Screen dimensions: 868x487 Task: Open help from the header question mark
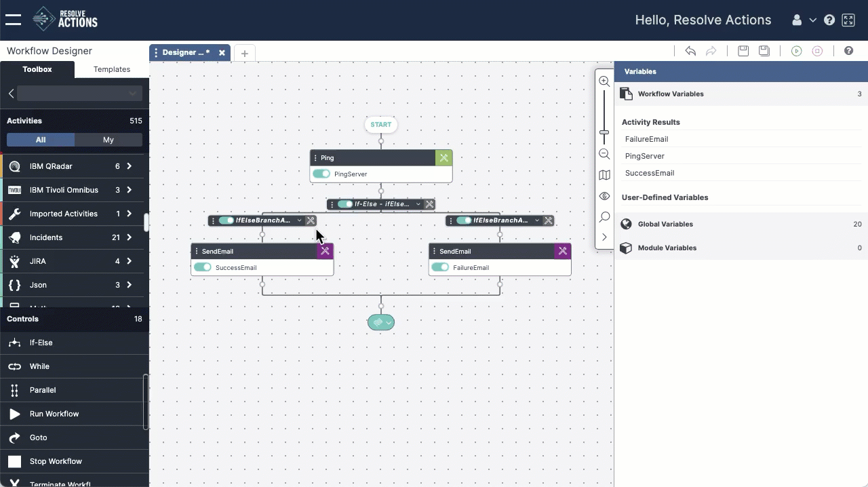tap(829, 20)
